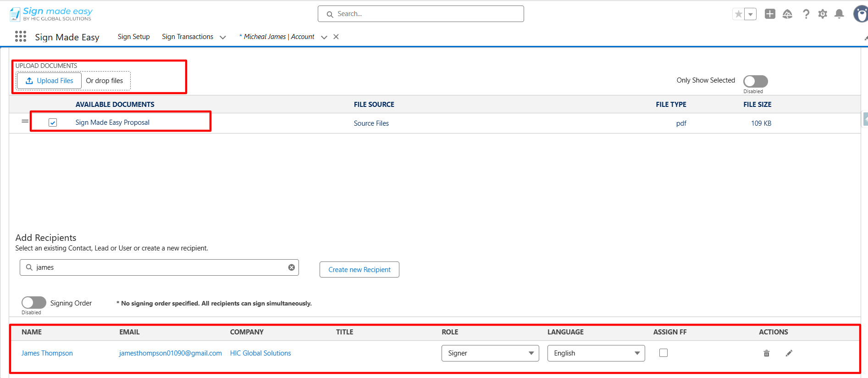This screenshot has width=868, height=378.
Task: Check the Assign FF checkbox for James Thompson
Action: 663,353
